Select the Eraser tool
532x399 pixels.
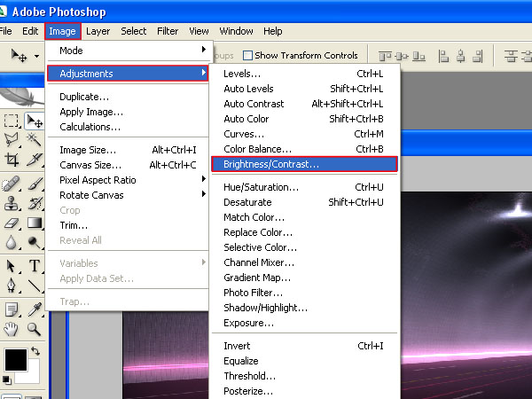[12, 223]
